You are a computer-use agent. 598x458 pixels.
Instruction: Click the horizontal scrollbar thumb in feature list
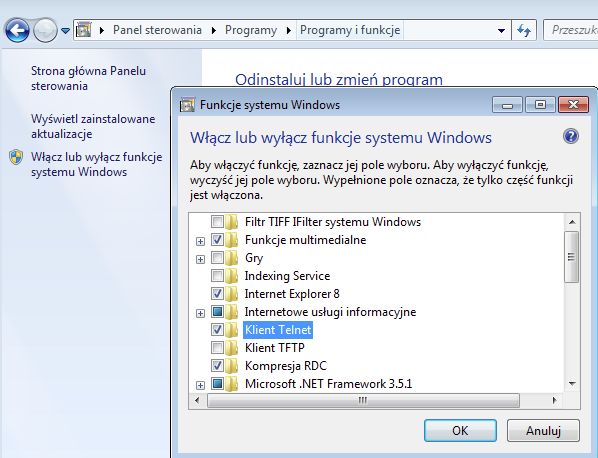tap(363, 400)
